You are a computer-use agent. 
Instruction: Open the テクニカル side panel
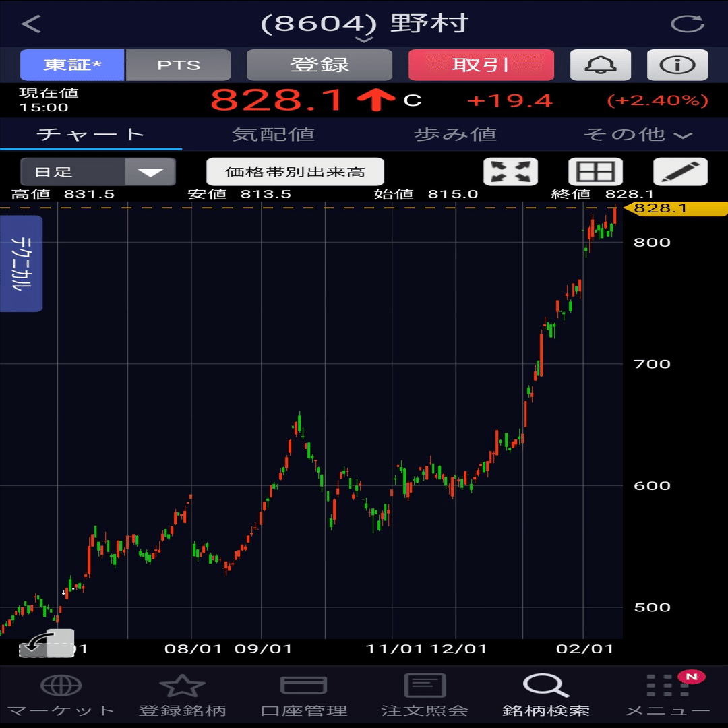click(x=22, y=264)
